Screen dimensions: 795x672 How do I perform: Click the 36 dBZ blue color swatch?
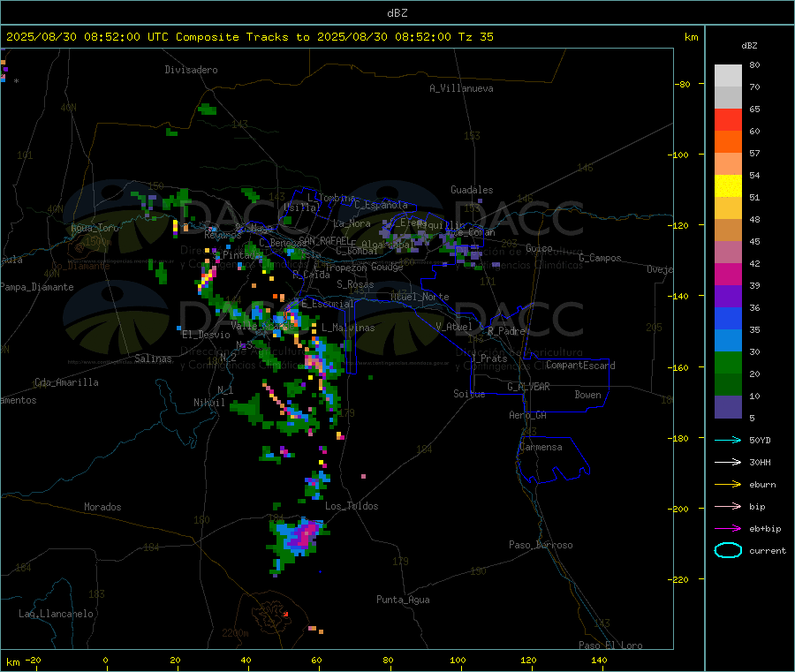[x=728, y=318]
